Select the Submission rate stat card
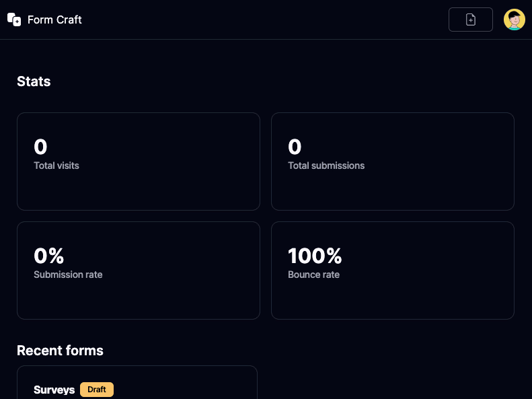Screen dimensions: 532x399 (x=138, y=270)
